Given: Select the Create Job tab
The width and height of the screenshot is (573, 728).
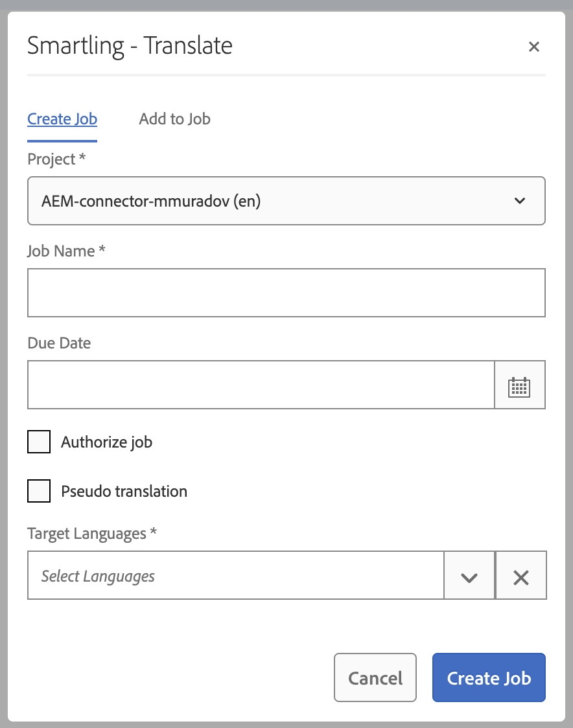Looking at the screenshot, I should pos(62,119).
